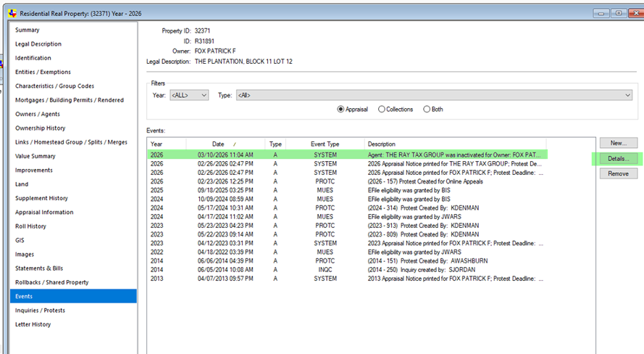
Task: Click the Remove button
Action: tap(618, 174)
